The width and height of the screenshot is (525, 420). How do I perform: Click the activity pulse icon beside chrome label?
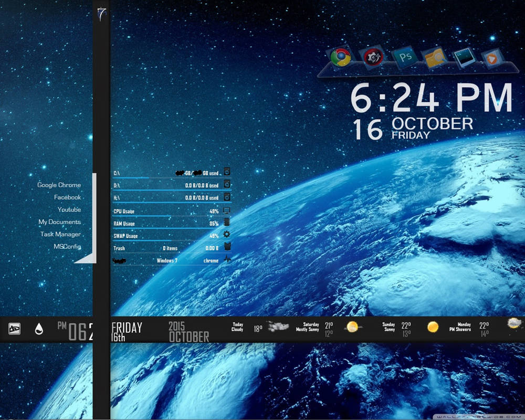coord(228,259)
